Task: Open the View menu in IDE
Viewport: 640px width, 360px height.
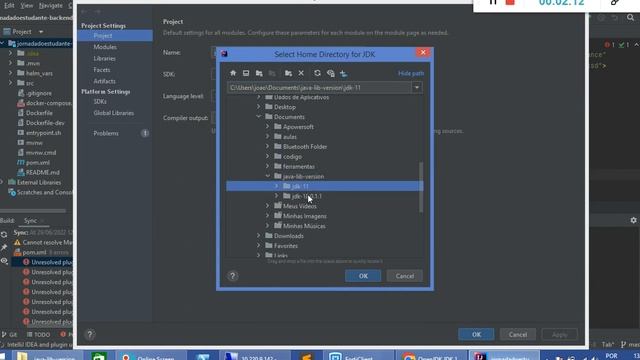Action: coord(27,6)
